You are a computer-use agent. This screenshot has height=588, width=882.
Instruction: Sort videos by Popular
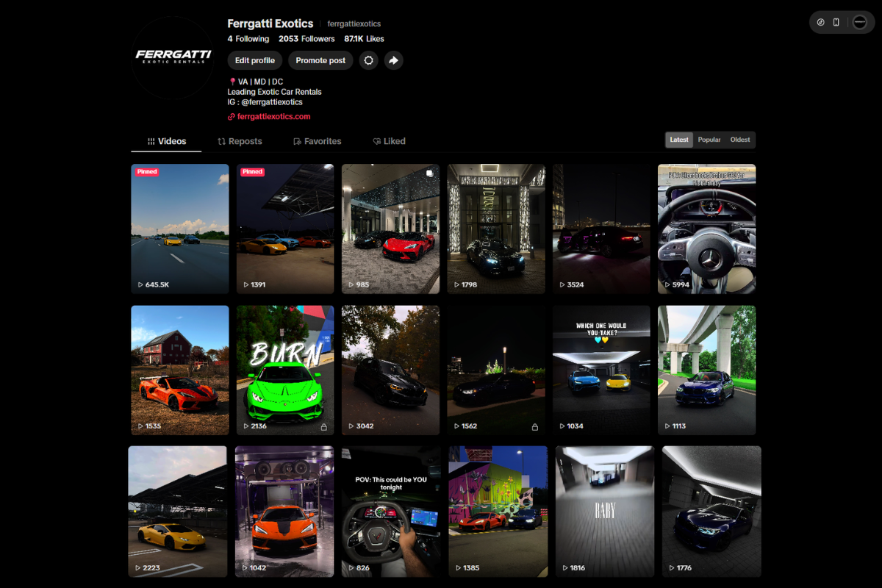pyautogui.click(x=709, y=140)
